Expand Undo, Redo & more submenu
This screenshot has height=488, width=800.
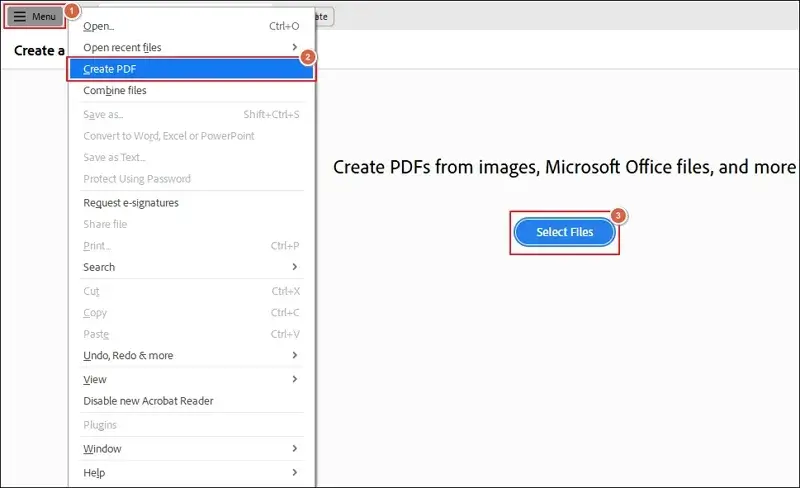pyautogui.click(x=191, y=355)
